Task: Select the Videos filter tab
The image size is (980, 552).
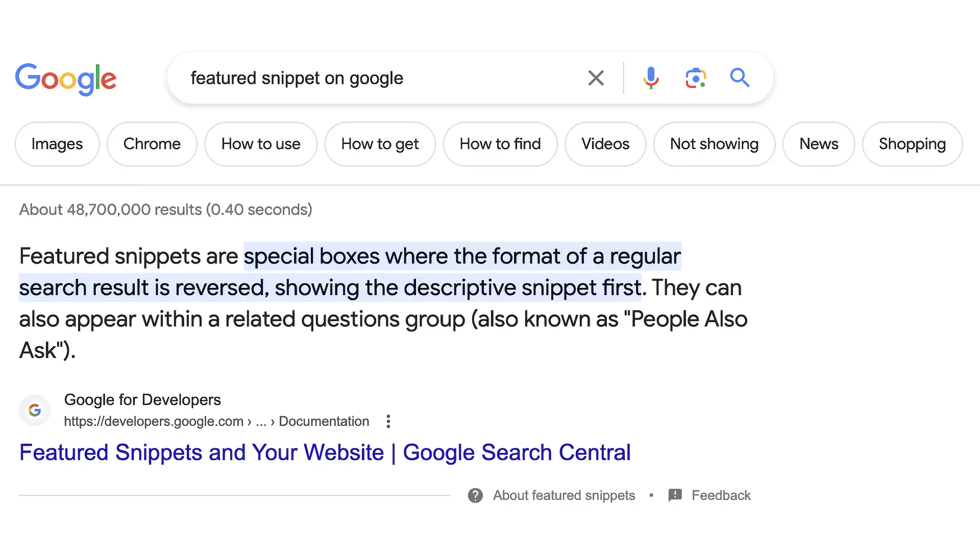Action: (604, 143)
